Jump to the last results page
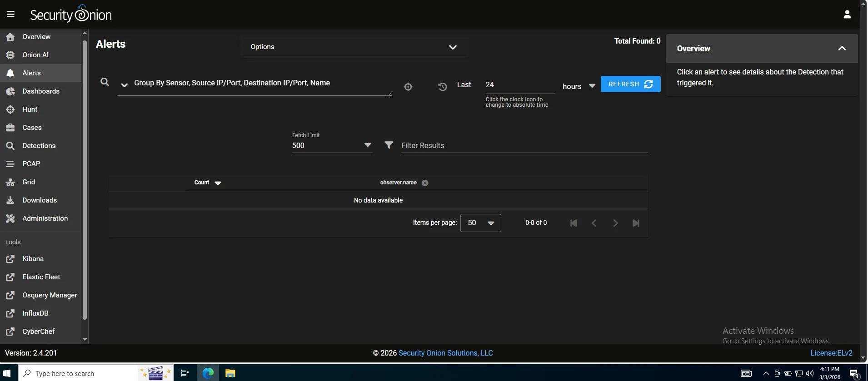The height and width of the screenshot is (381, 868). [636, 223]
